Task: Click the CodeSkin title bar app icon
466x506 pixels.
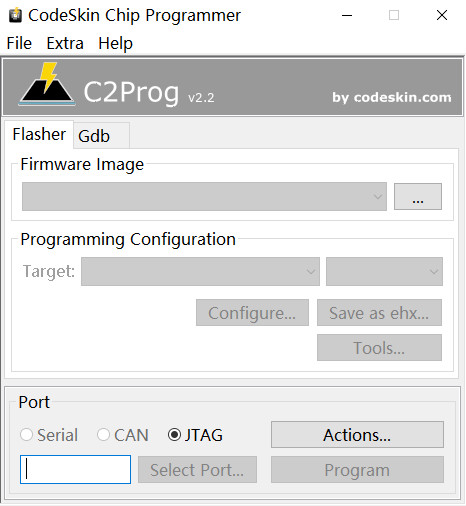Action: 15,15
